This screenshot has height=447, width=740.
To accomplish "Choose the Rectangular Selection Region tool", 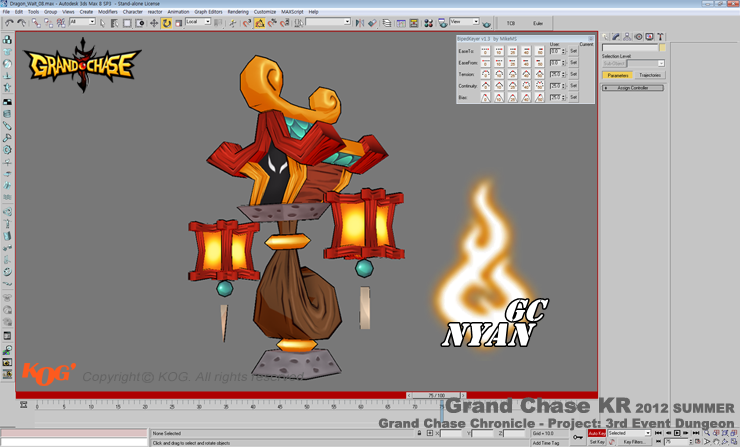I will pyautogui.click(x=127, y=23).
